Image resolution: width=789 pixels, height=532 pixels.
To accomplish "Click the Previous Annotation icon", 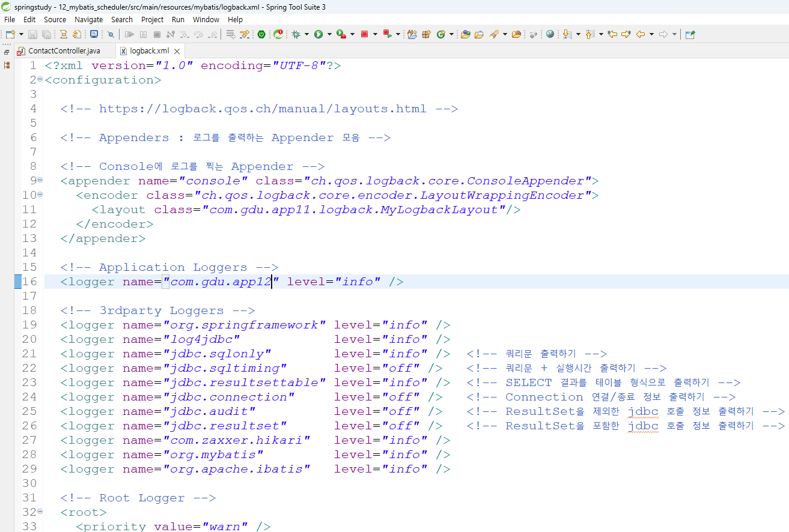I will (589, 34).
